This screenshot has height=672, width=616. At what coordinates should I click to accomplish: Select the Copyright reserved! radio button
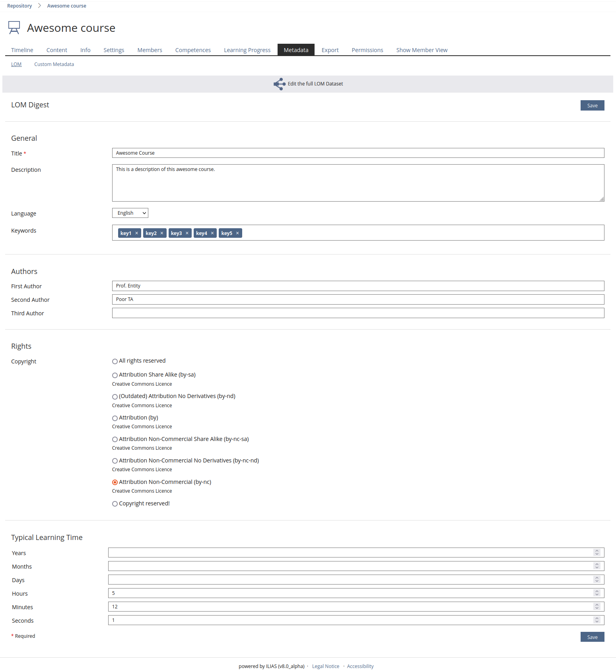115,504
